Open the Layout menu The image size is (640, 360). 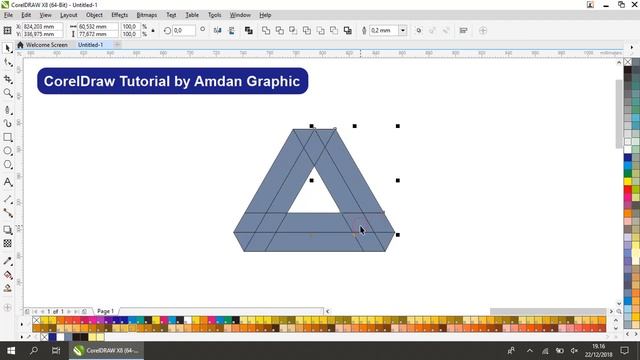coord(68,15)
